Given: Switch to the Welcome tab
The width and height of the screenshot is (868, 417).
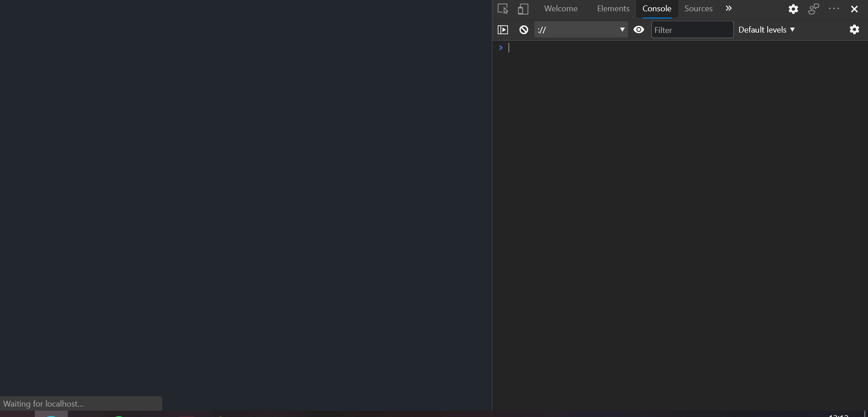Looking at the screenshot, I should [560, 8].
